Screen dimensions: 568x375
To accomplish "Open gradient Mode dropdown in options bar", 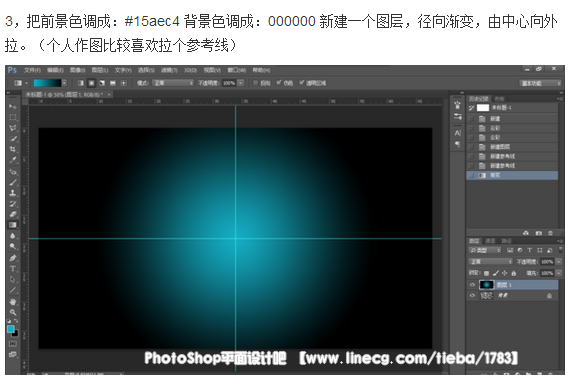I will (x=173, y=83).
